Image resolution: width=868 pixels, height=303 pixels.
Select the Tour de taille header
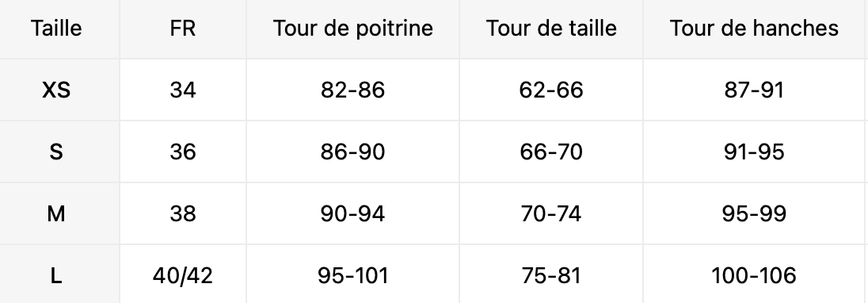551,29
